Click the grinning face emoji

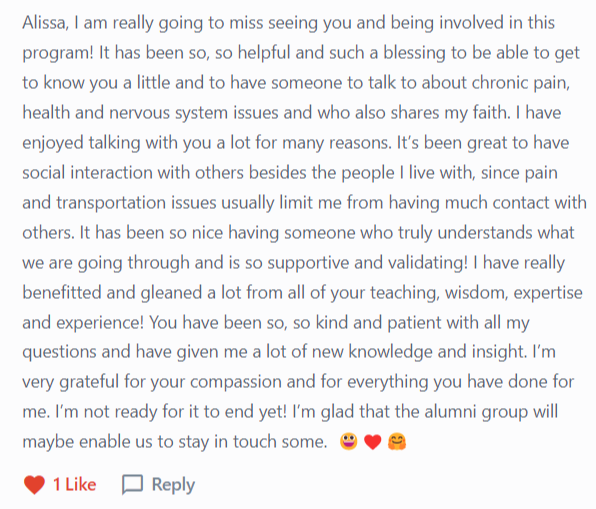coord(349,441)
